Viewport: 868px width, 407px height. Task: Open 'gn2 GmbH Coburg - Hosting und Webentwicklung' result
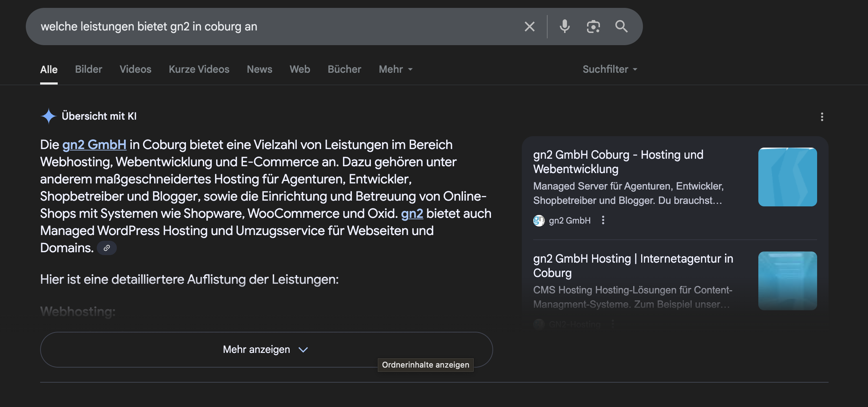click(618, 162)
